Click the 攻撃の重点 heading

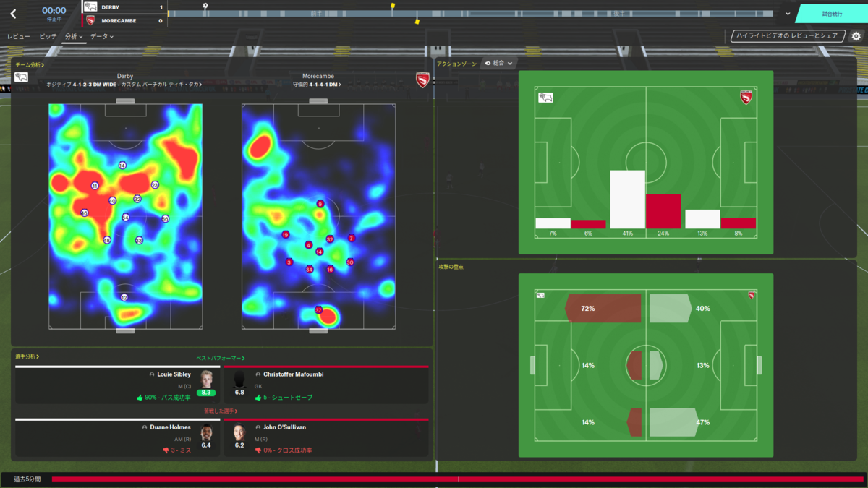(x=451, y=267)
